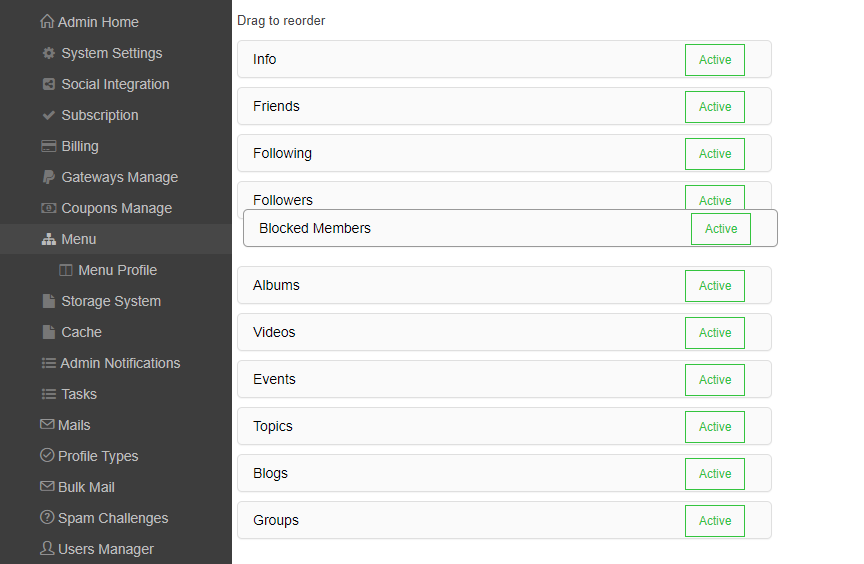Viewport: 864px width, 564px height.
Task: Toggle the Active status for Info
Action: 715,59
